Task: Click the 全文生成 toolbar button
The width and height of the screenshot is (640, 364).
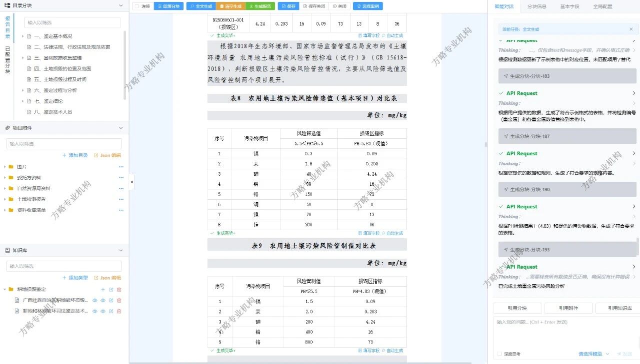Action: point(201,6)
